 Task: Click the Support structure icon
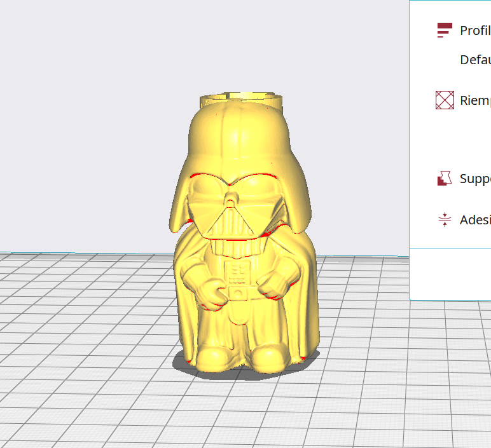pyautogui.click(x=445, y=179)
